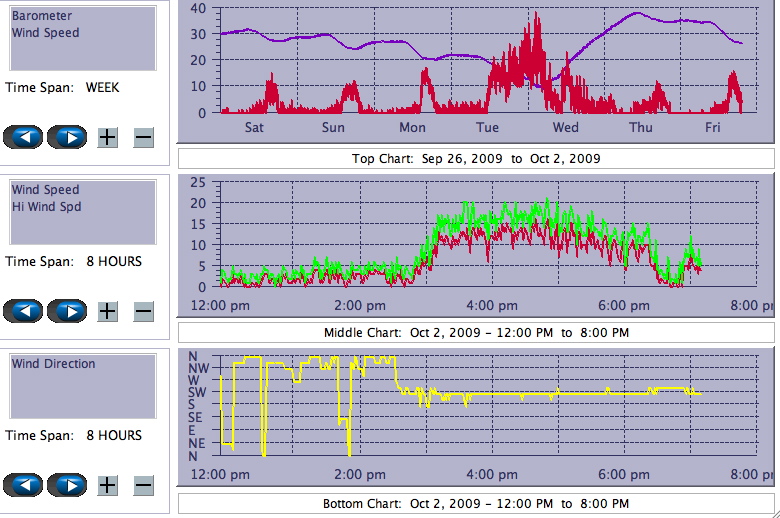Click plus button in the Hi Wind Spd panel
The width and height of the screenshot is (780, 518).
pyautogui.click(x=107, y=311)
